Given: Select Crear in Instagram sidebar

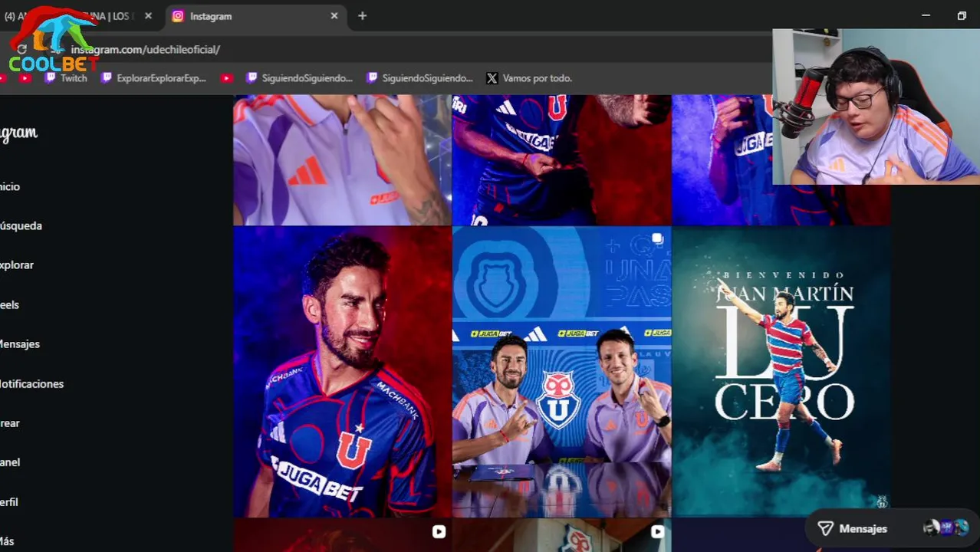Looking at the screenshot, I should [10, 423].
